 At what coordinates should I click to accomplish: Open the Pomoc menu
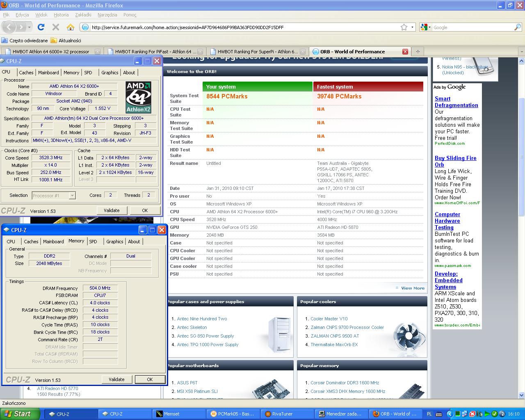[x=130, y=15]
